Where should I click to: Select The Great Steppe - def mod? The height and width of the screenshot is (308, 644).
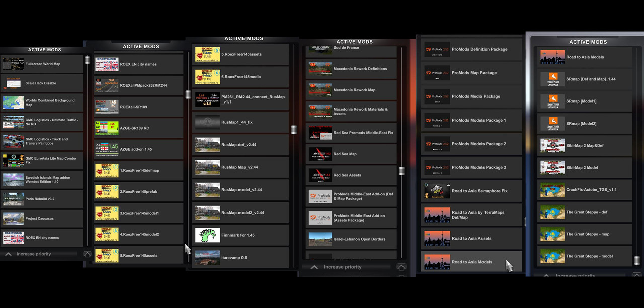click(x=585, y=212)
